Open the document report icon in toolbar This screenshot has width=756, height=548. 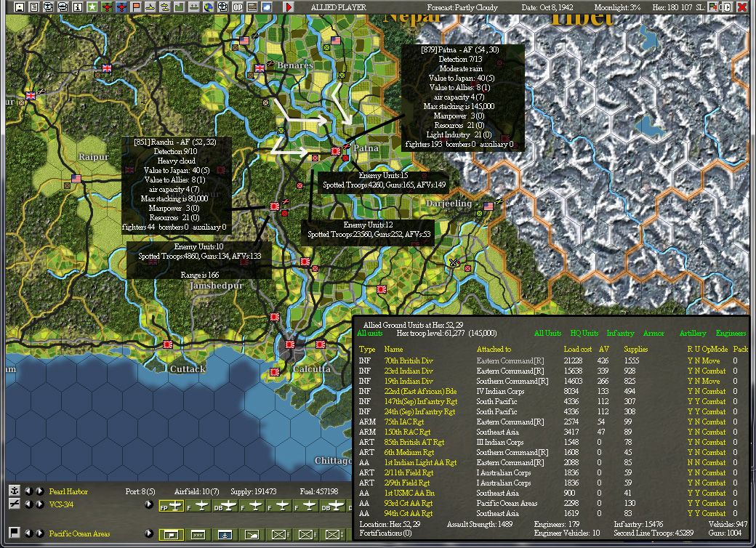(33, 7)
